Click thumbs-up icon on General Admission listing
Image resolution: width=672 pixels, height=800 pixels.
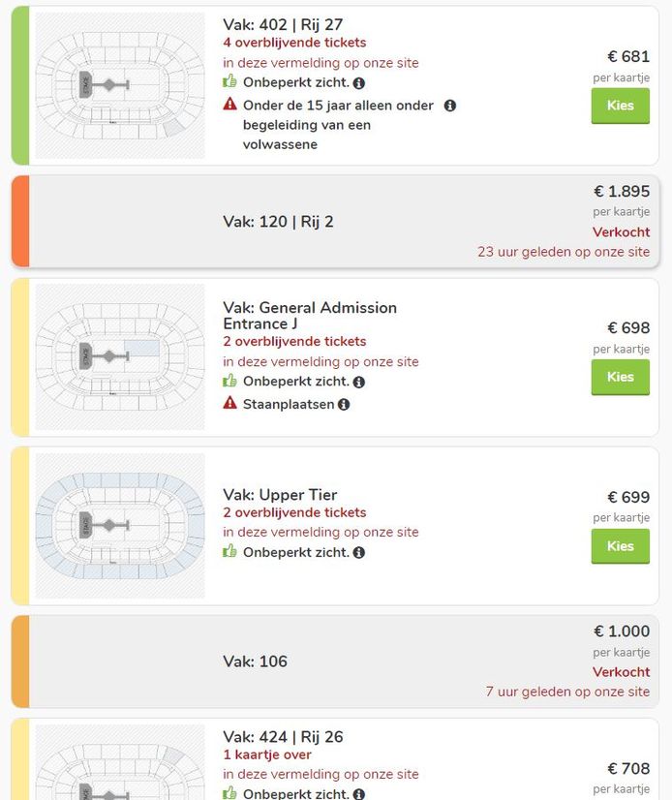(229, 381)
